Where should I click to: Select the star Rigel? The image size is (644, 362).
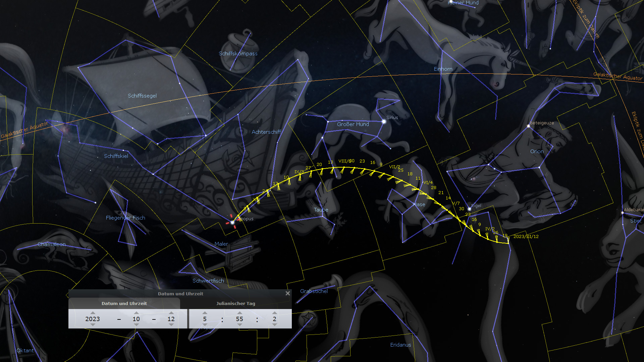point(469,209)
